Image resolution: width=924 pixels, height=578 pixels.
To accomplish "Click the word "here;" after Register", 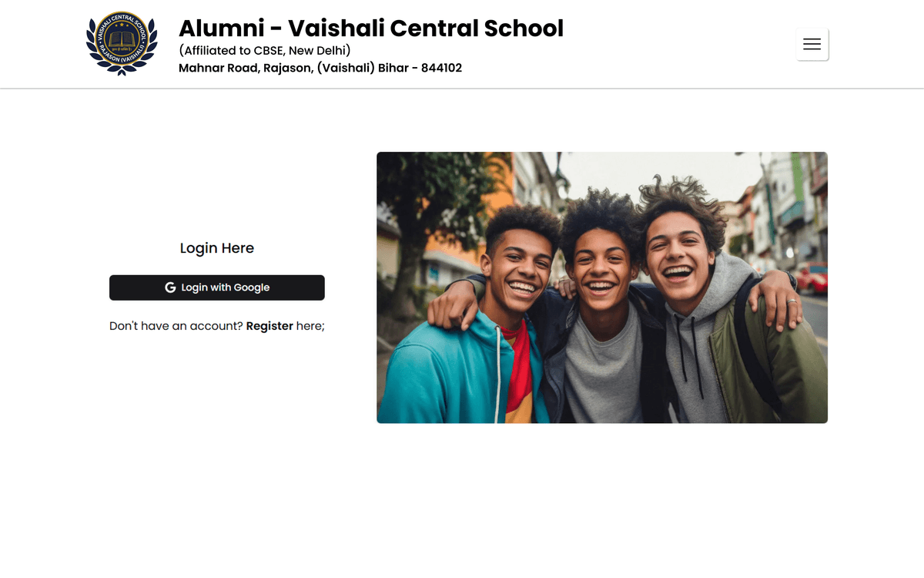I will (x=310, y=326).
